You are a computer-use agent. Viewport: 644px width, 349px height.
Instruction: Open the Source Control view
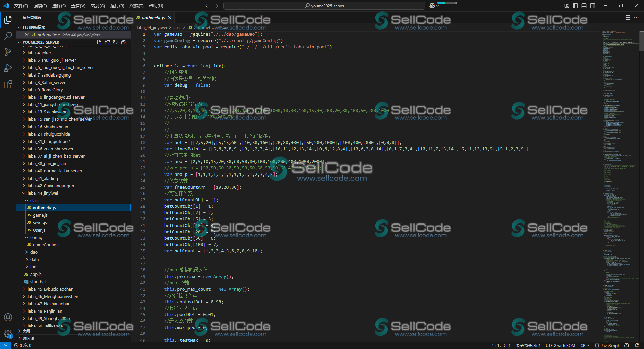tap(8, 52)
